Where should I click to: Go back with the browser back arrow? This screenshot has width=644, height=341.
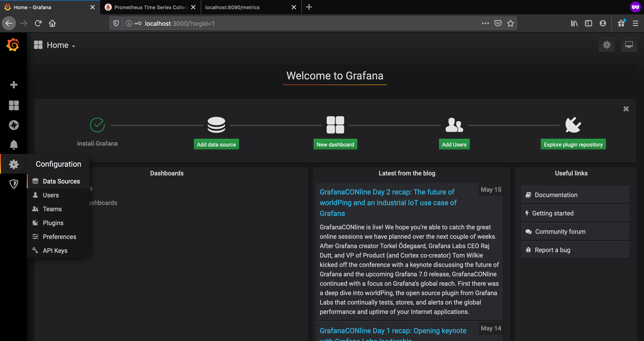click(x=9, y=23)
